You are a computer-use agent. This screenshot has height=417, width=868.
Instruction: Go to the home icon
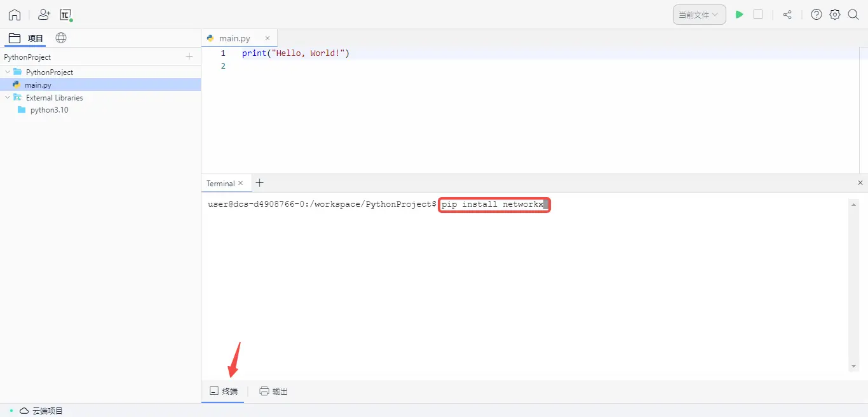(15, 15)
